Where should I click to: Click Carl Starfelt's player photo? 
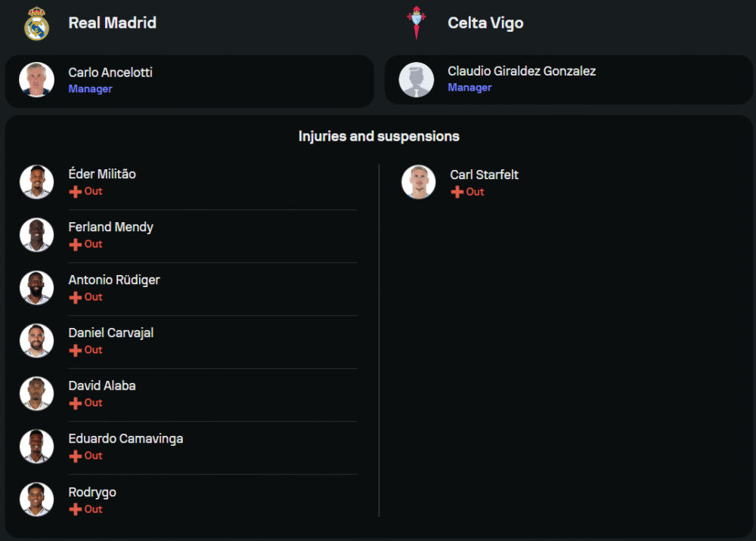[x=418, y=182]
